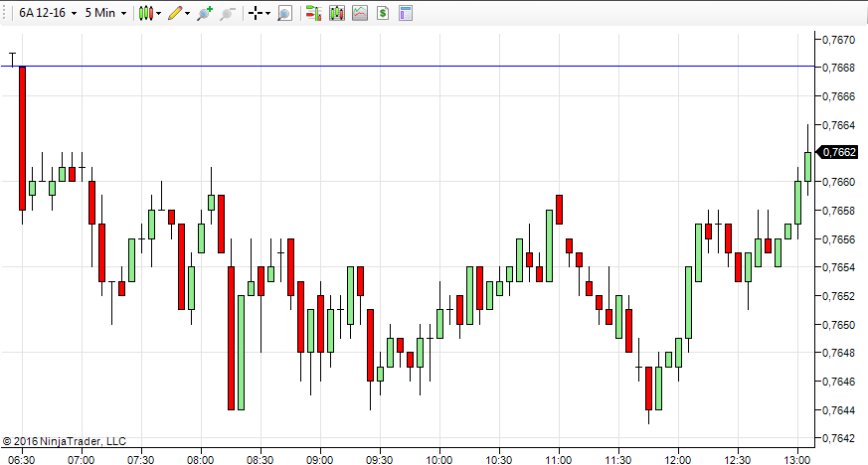Click the 10:00 time axis label

pos(439,459)
